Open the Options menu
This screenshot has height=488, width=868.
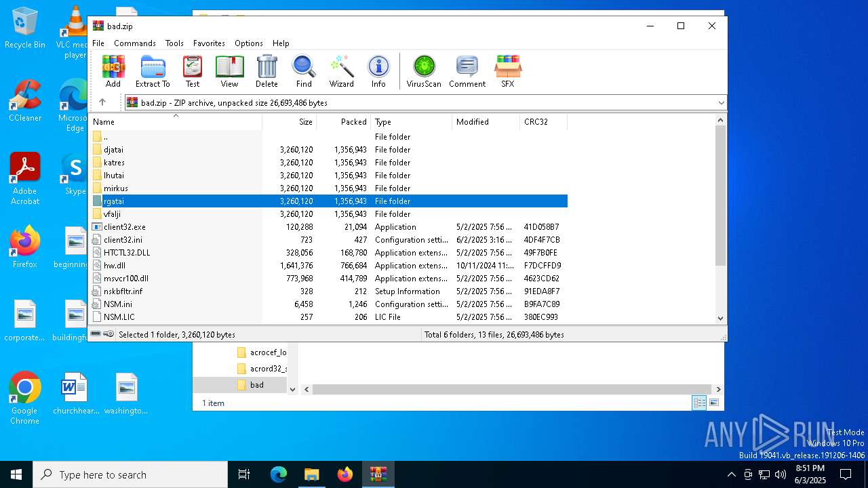pyautogui.click(x=249, y=43)
